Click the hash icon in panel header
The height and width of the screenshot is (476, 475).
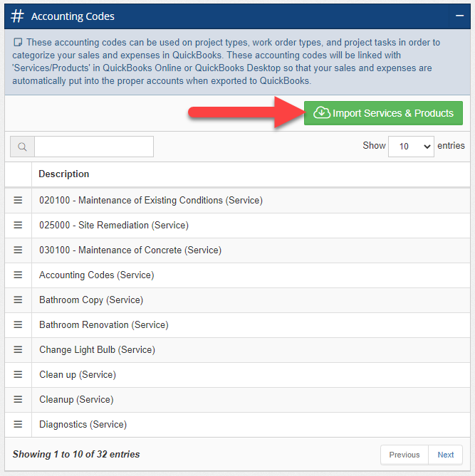coord(18,16)
